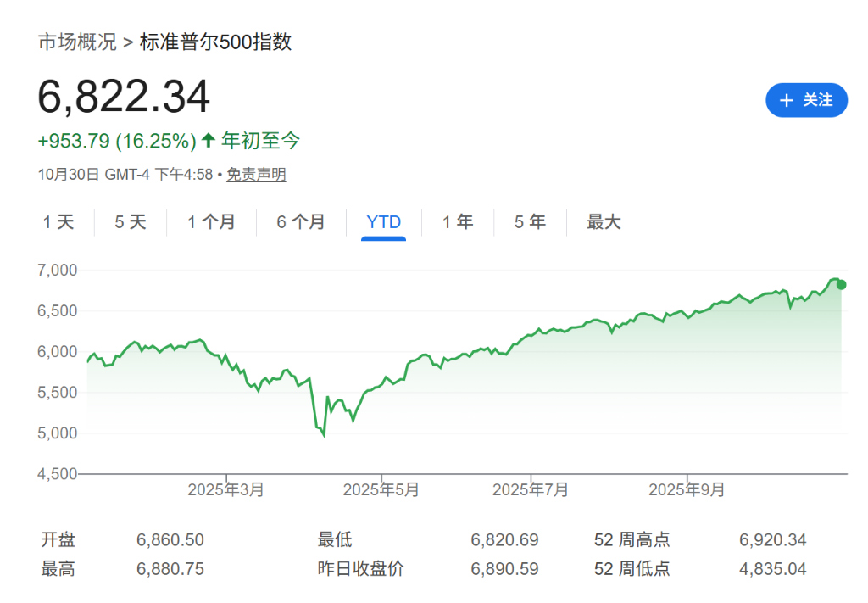Click the 2025年5月 axis label

pyautogui.click(x=381, y=490)
